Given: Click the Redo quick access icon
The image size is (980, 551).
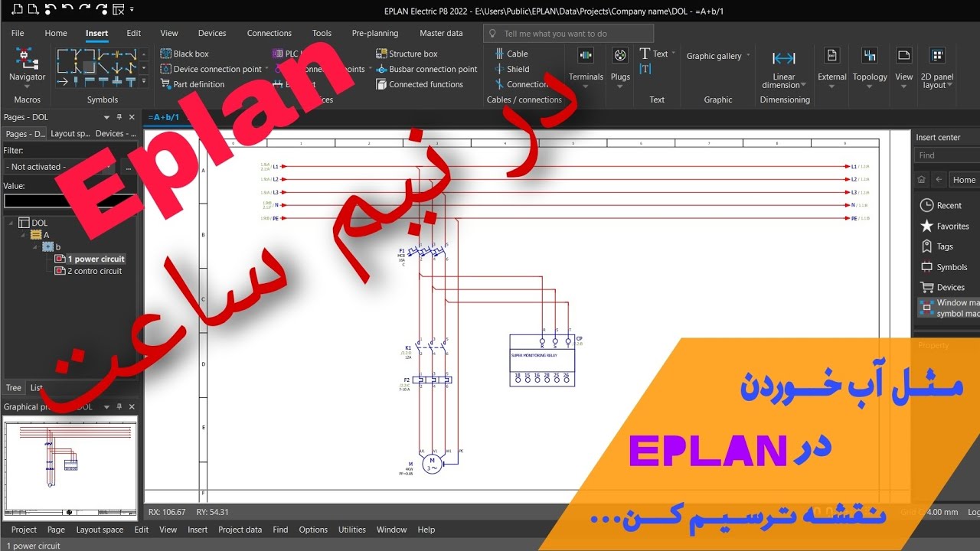Looking at the screenshot, I should [84, 10].
